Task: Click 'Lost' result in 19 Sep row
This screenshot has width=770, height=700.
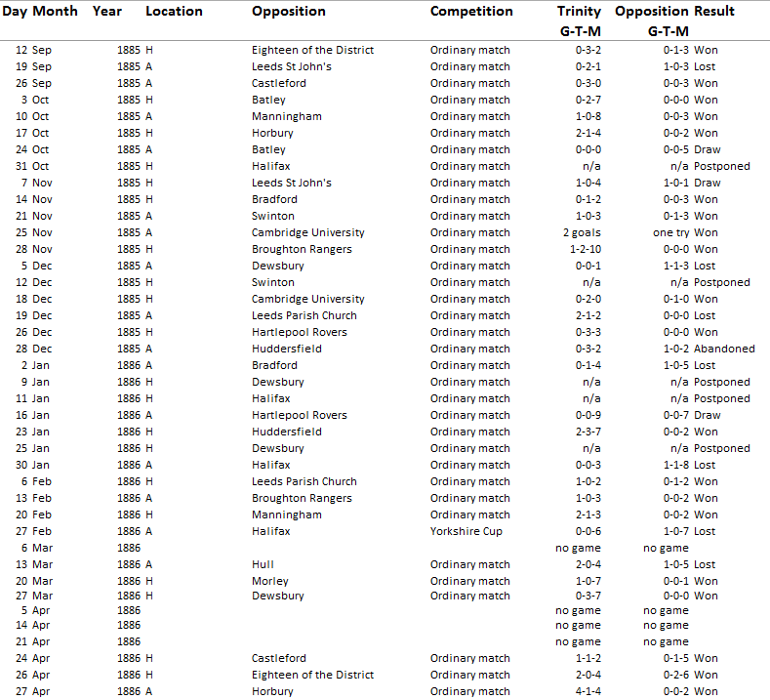Action: coord(705,66)
